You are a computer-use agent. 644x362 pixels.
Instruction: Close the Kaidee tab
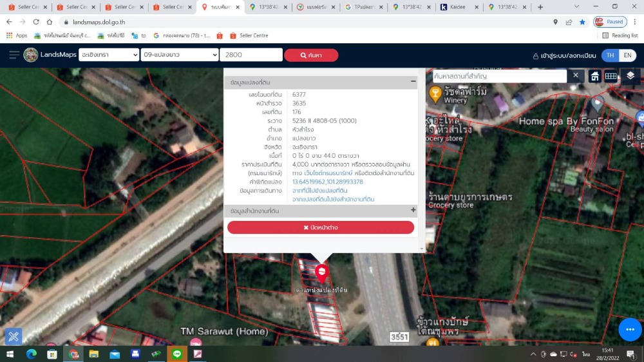[x=477, y=7]
